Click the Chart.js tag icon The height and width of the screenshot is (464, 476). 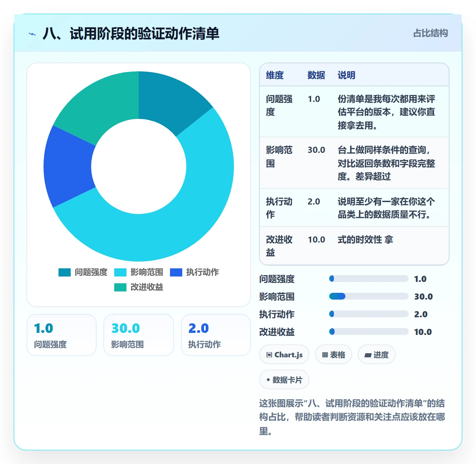point(269,355)
